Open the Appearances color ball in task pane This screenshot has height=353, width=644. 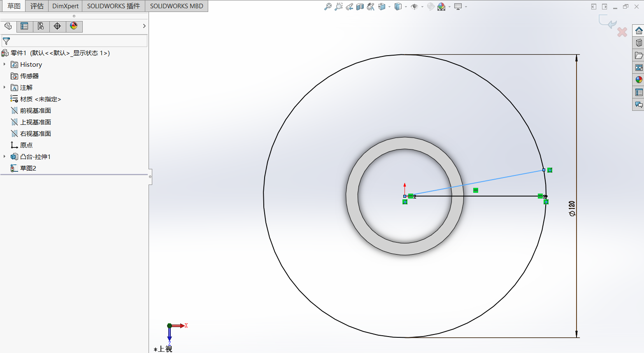click(639, 80)
